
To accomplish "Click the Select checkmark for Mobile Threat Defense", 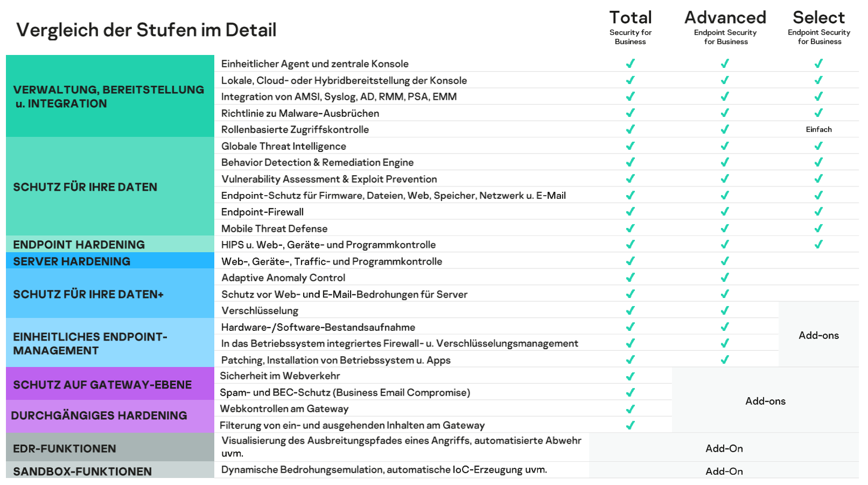I will 818,228.
